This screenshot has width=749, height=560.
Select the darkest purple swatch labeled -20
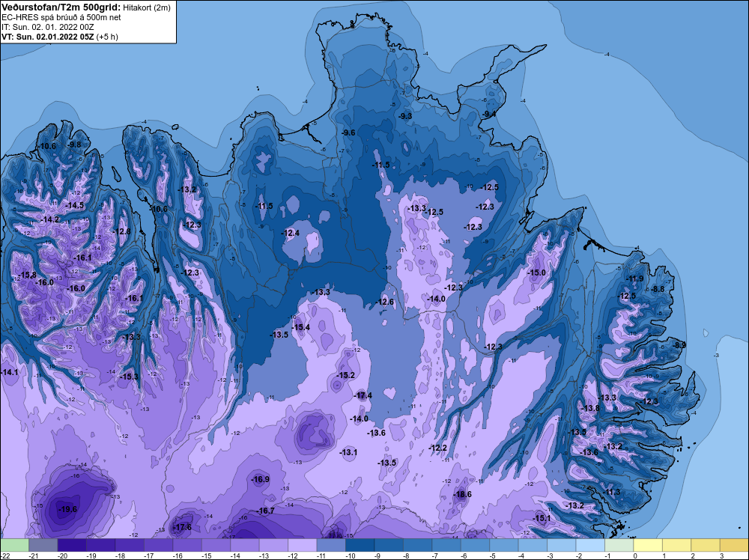click(x=72, y=545)
